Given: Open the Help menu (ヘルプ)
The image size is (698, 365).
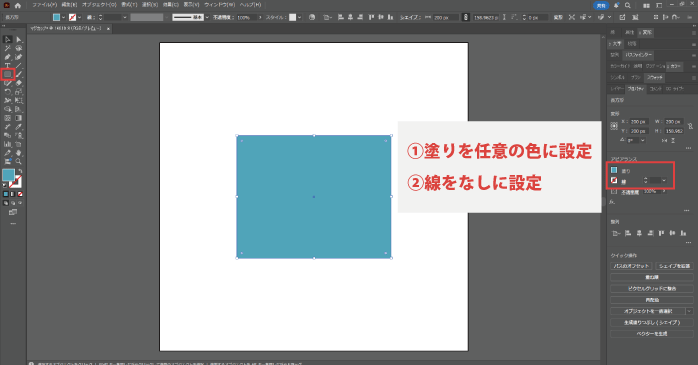Looking at the screenshot, I should point(250,5).
